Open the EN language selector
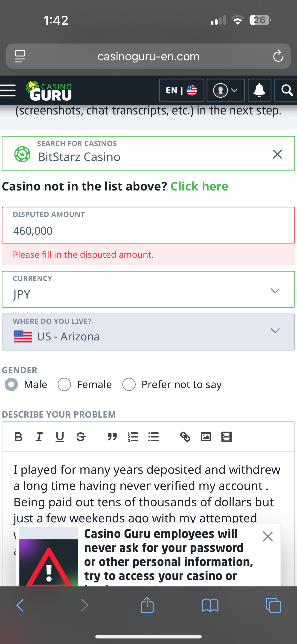297x644 pixels. point(181,90)
